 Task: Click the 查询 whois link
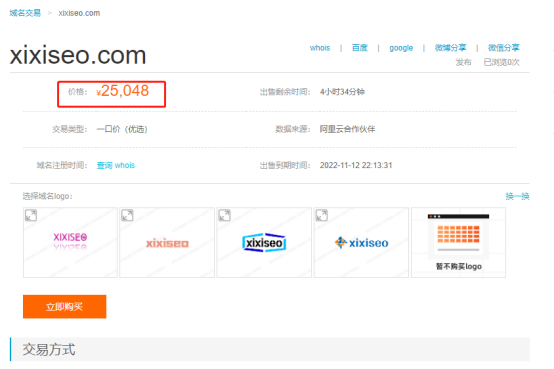click(x=116, y=165)
